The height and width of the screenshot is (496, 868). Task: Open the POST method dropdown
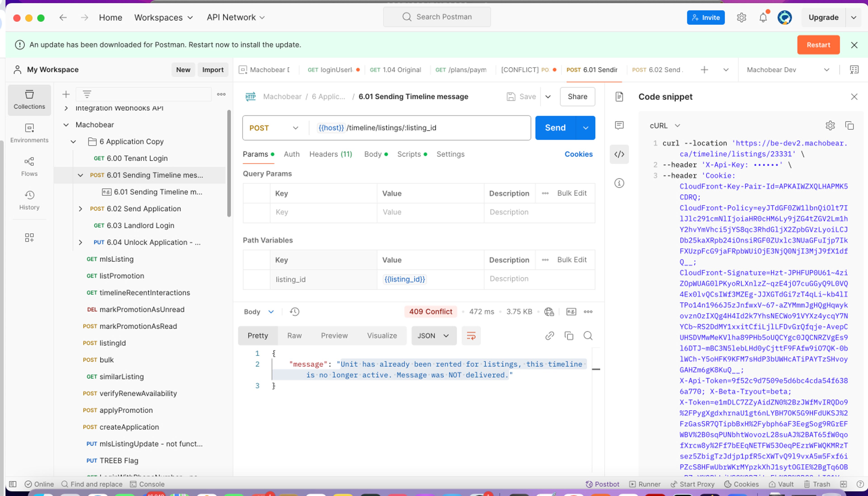tap(274, 128)
